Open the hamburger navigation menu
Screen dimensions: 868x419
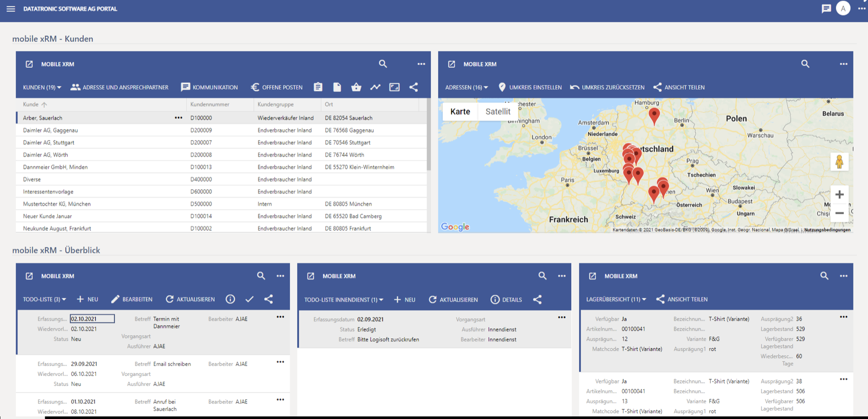(11, 9)
